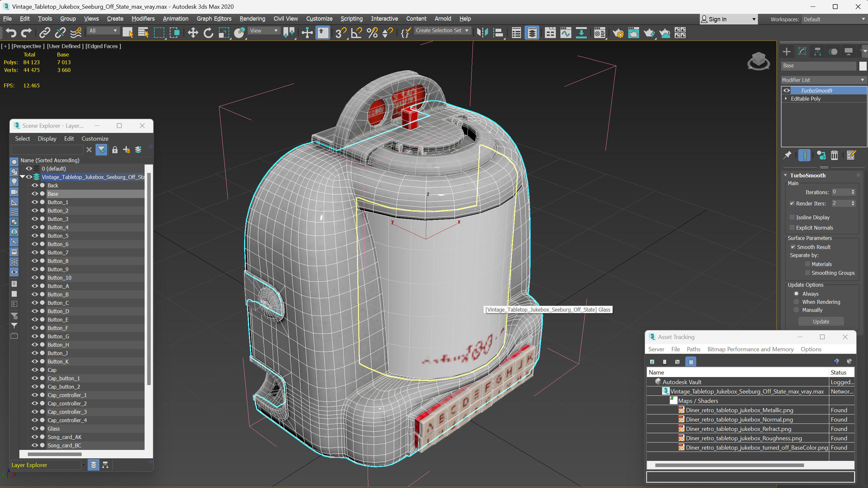Open the selection filter All dropdown
The image size is (868, 488).
click(103, 31)
